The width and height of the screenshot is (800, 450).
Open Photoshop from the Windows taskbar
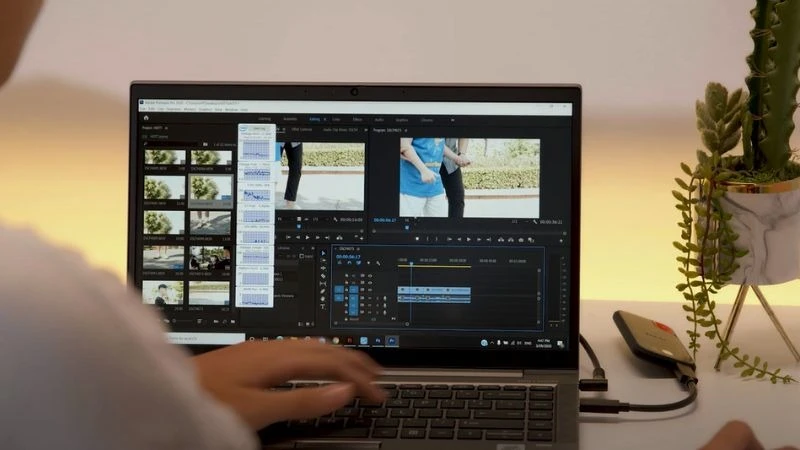click(x=378, y=340)
